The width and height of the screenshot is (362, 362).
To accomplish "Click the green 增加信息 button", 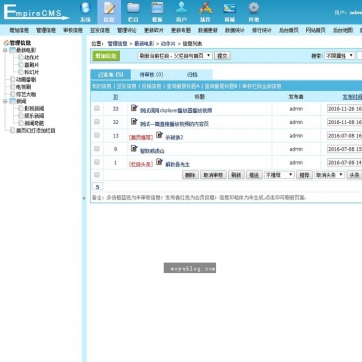I will [x=106, y=56].
